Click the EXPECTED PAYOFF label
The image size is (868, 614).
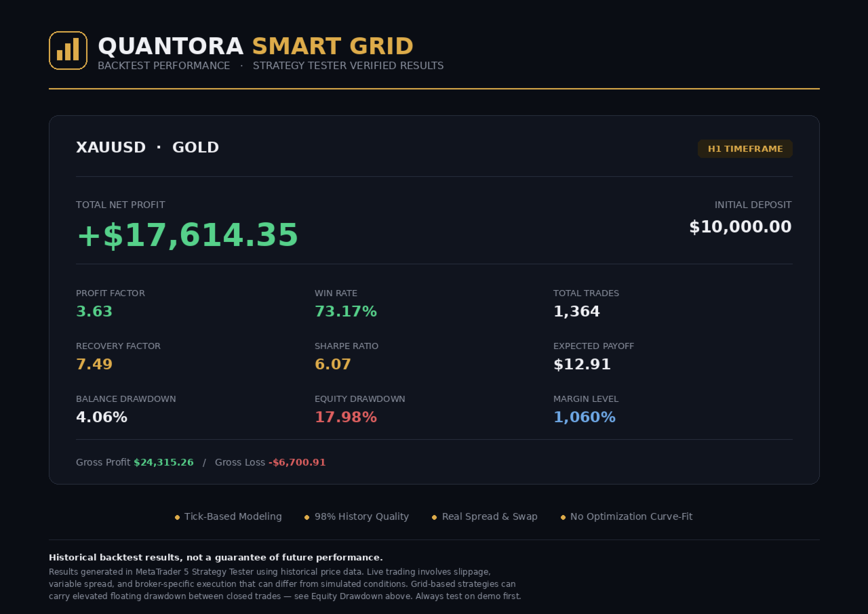[x=594, y=346]
